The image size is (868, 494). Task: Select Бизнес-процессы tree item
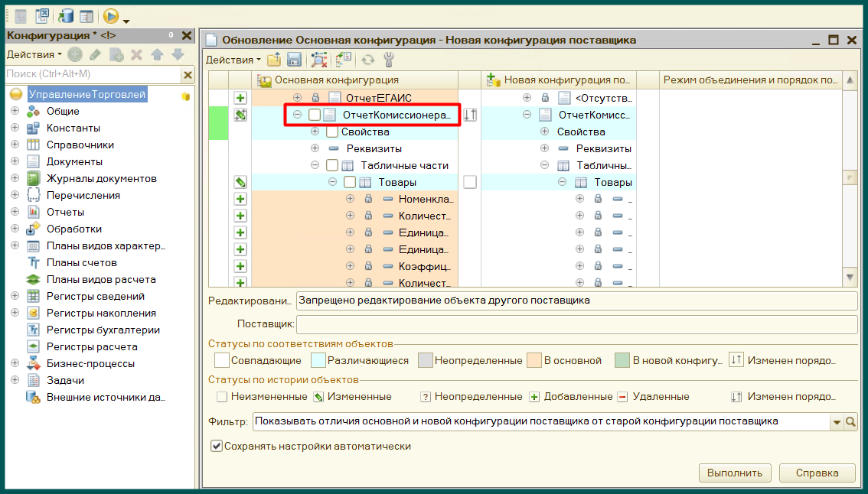[90, 363]
